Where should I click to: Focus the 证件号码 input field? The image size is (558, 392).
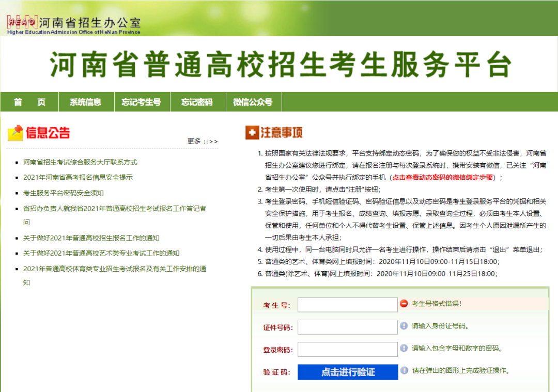point(347,327)
